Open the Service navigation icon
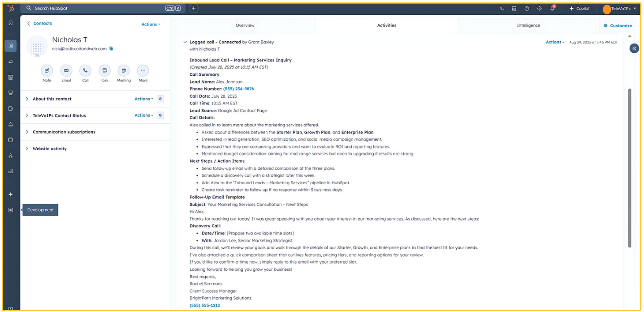The image size is (644, 312). pyautogui.click(x=11, y=124)
